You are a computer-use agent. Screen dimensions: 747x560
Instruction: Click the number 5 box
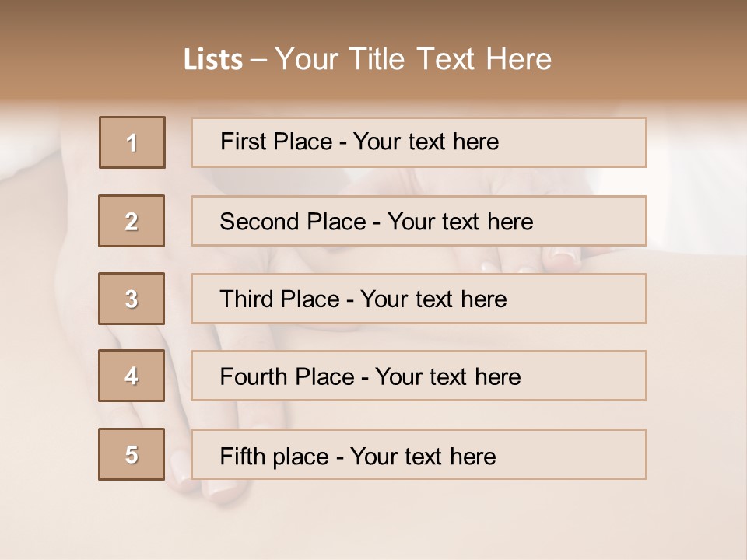(132, 454)
